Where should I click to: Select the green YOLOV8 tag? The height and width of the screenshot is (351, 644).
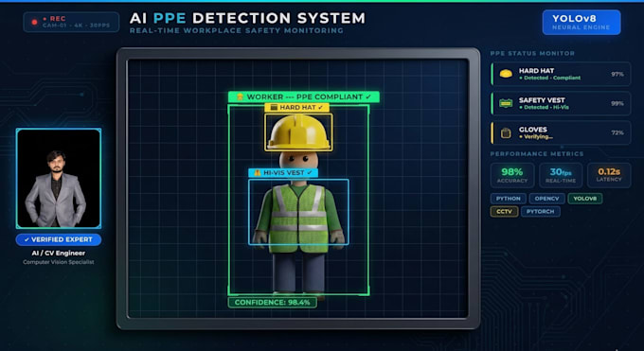pos(585,199)
